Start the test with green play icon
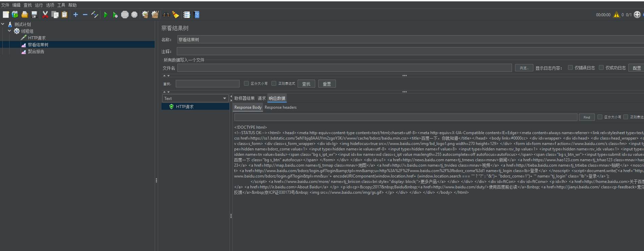This screenshot has width=644, height=251. (x=106, y=15)
